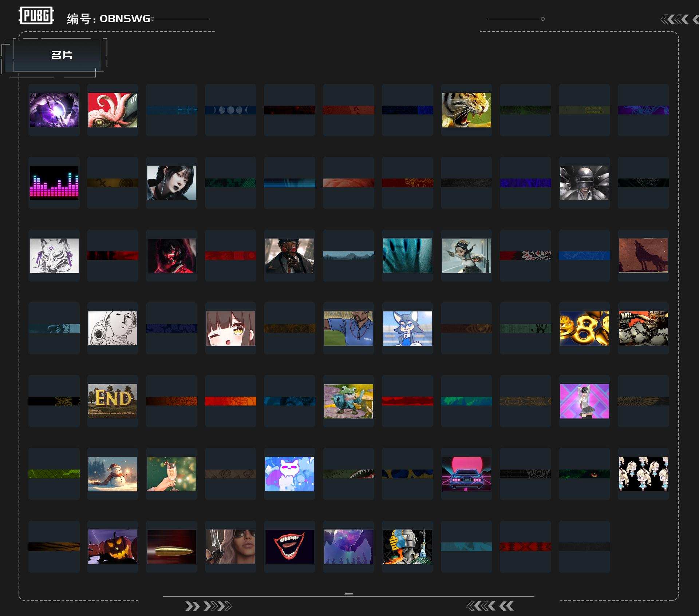Select the purple graffiti banner card
The width and height of the screenshot is (699, 616).
pyautogui.click(x=643, y=110)
